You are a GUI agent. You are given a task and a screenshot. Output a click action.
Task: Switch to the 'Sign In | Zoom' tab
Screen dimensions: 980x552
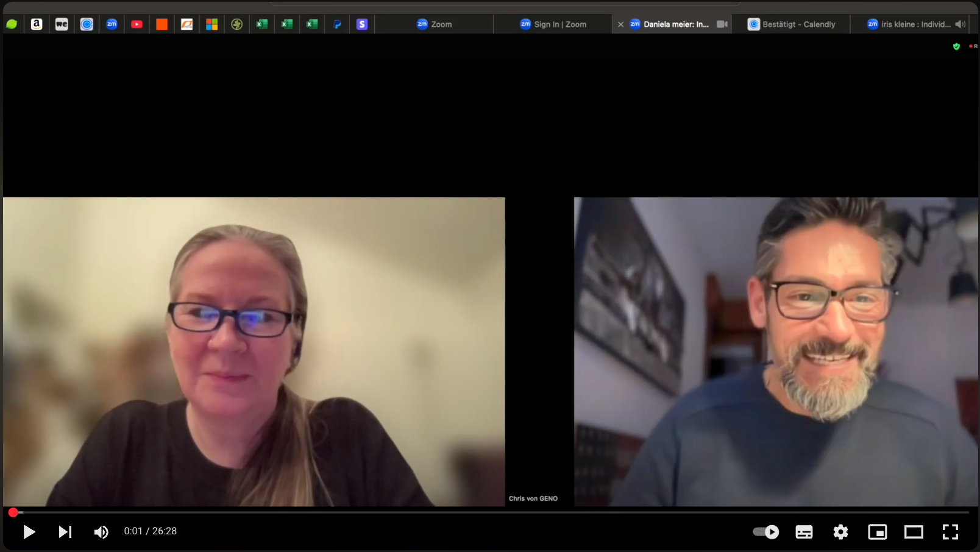(553, 24)
